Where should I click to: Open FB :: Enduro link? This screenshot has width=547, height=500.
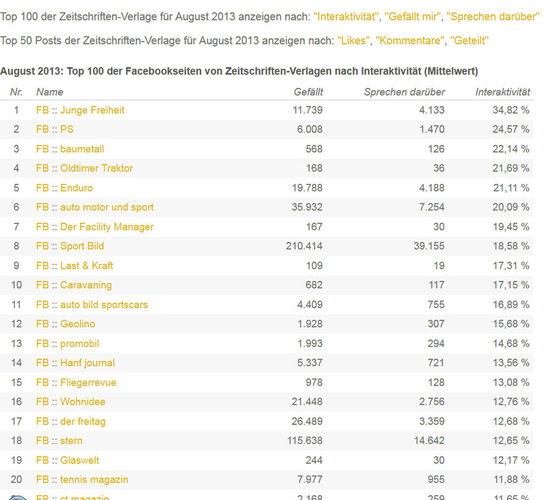coord(65,188)
